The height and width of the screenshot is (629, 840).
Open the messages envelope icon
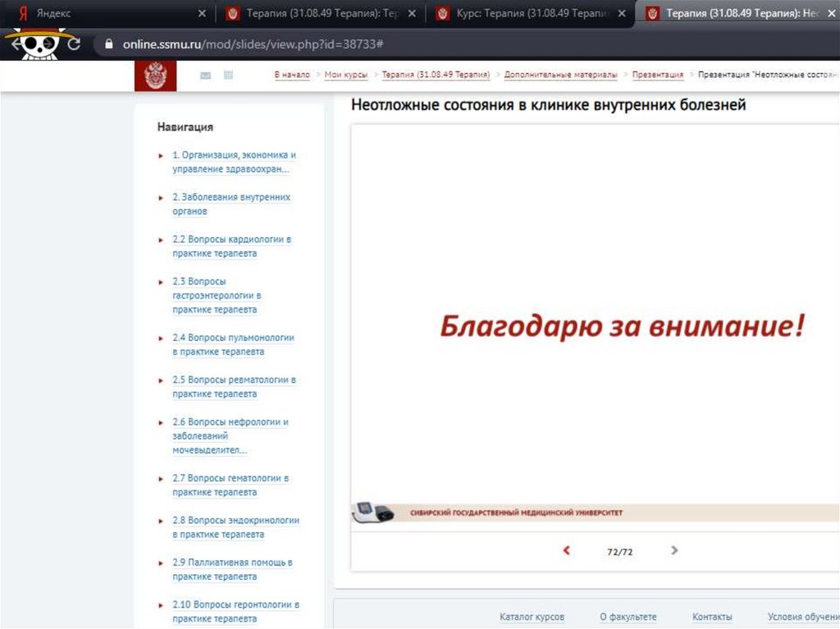coord(205,75)
